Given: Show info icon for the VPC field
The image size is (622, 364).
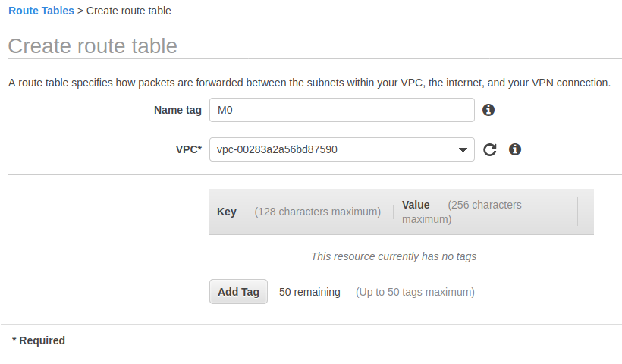Looking at the screenshot, I should coord(515,149).
